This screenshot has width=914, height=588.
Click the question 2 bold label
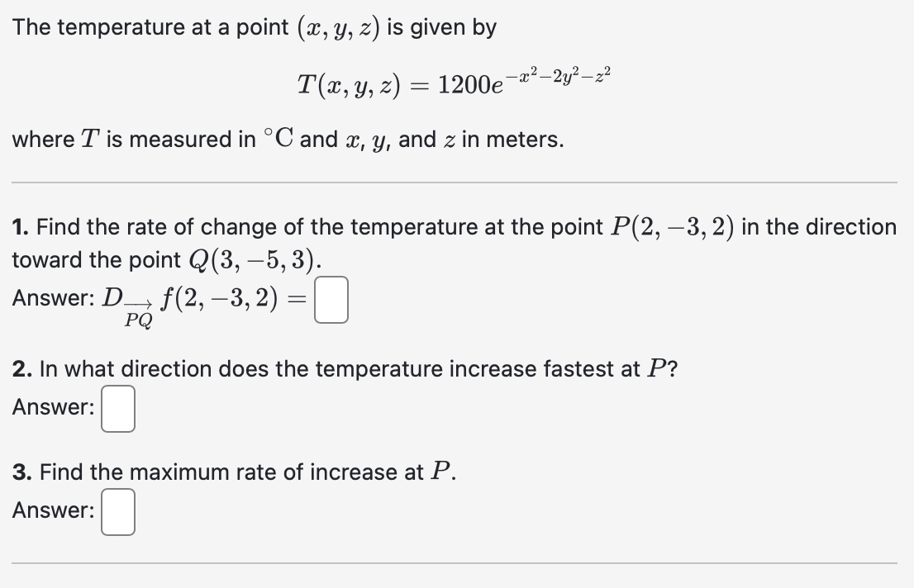19,369
